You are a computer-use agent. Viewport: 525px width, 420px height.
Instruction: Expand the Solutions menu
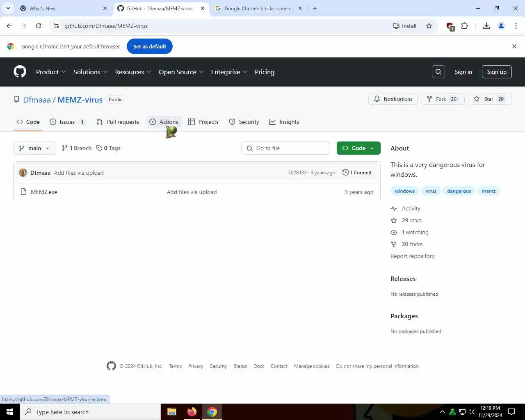tap(90, 72)
